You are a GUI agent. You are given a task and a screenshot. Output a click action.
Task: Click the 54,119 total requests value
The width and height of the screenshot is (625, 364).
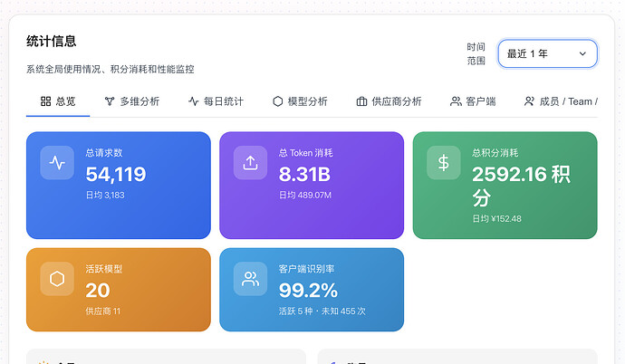(x=116, y=174)
